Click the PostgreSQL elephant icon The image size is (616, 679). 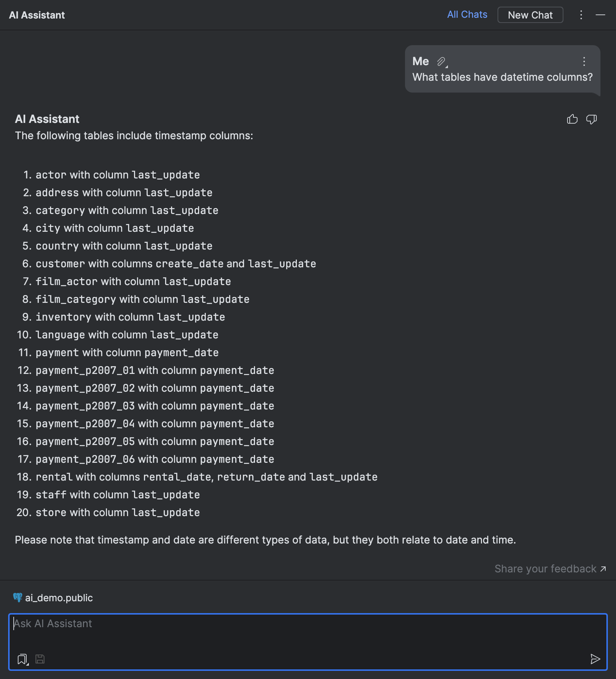click(18, 598)
